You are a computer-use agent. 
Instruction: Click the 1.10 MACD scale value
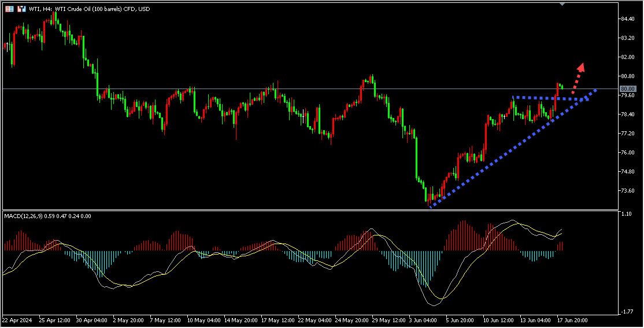coord(627,214)
